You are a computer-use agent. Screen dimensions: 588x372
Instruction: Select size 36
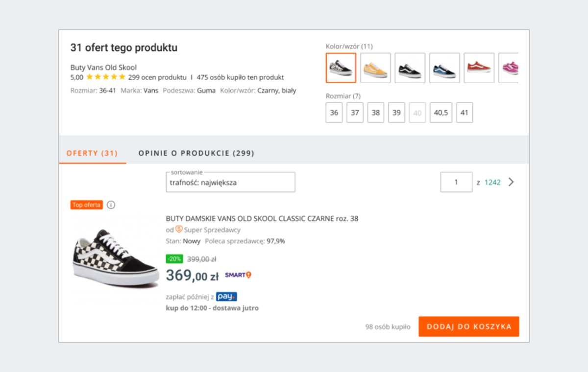[334, 113]
